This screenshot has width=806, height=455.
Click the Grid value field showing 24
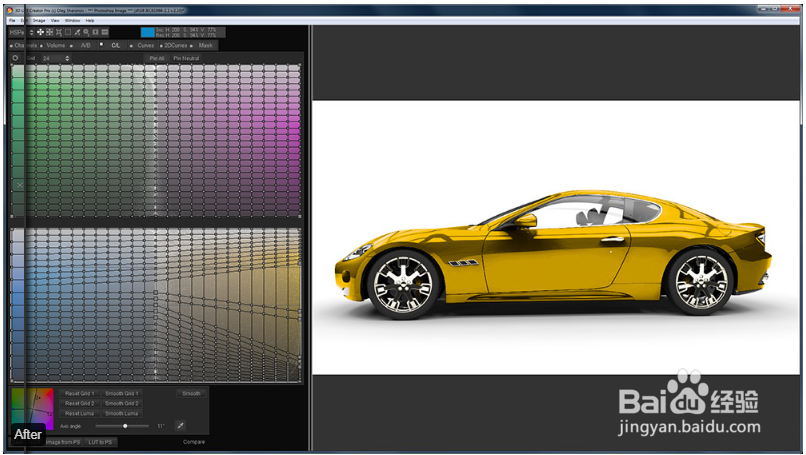(52, 58)
